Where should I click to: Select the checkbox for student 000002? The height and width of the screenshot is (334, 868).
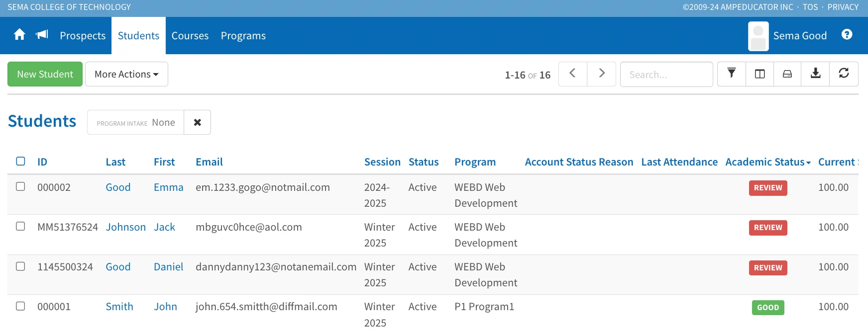click(20, 186)
